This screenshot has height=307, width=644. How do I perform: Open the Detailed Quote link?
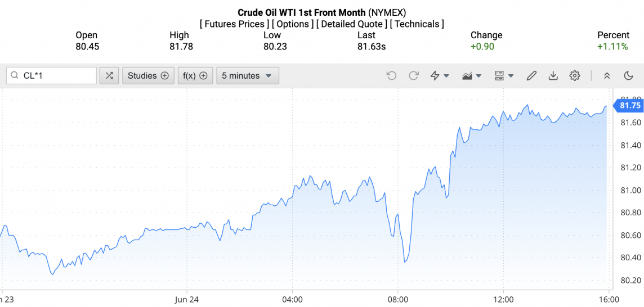[x=352, y=24]
